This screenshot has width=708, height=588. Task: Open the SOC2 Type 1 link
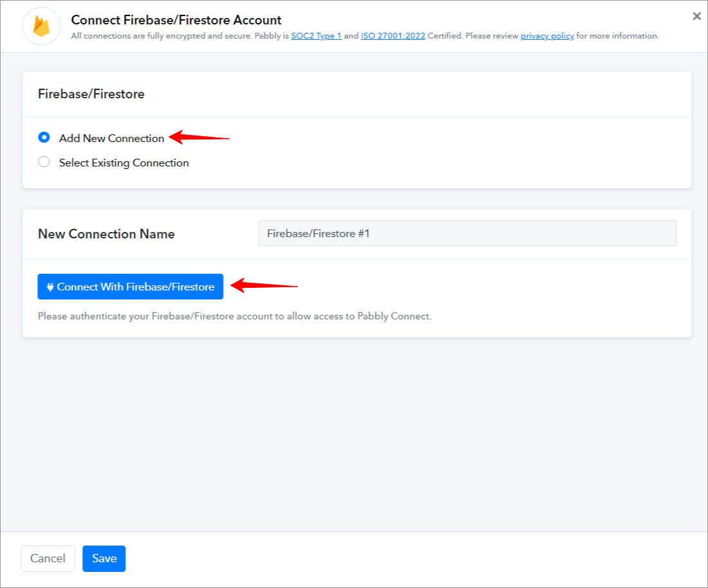tap(316, 35)
